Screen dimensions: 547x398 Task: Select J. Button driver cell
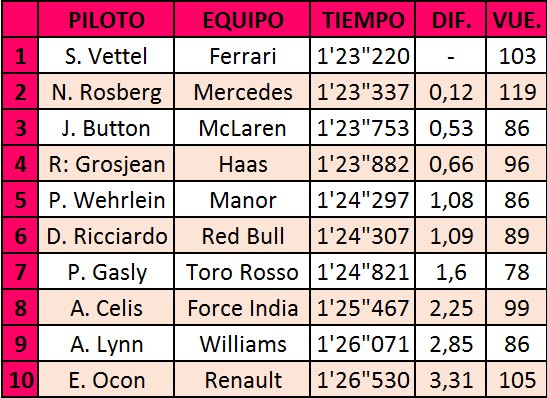tap(106, 128)
